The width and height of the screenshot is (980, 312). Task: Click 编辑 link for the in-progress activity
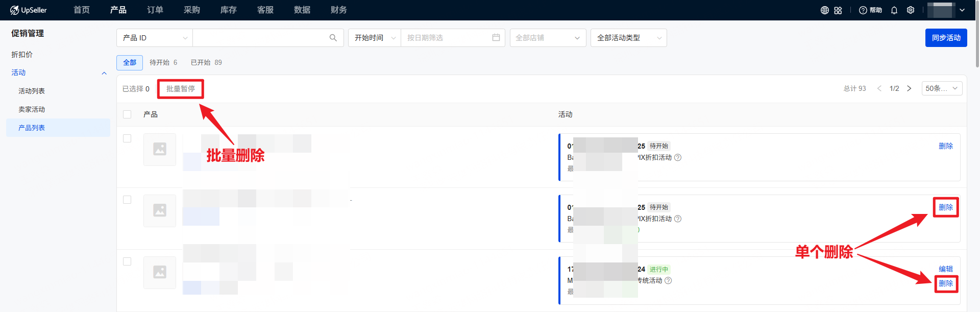pos(945,269)
